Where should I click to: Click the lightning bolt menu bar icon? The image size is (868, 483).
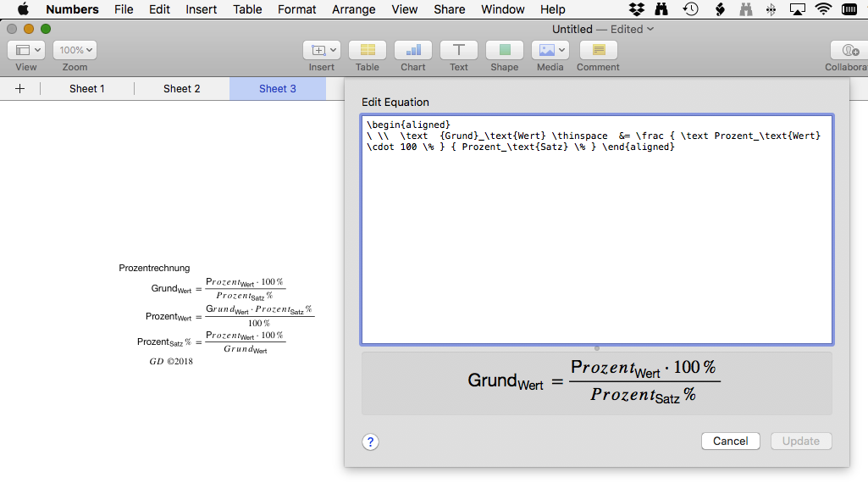pyautogui.click(x=720, y=9)
